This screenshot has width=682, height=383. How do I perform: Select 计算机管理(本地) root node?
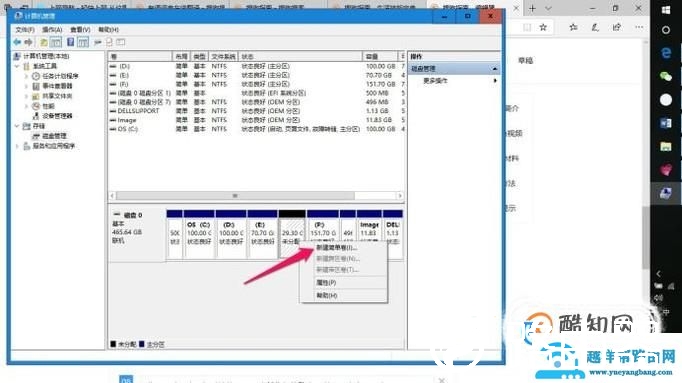[46, 56]
